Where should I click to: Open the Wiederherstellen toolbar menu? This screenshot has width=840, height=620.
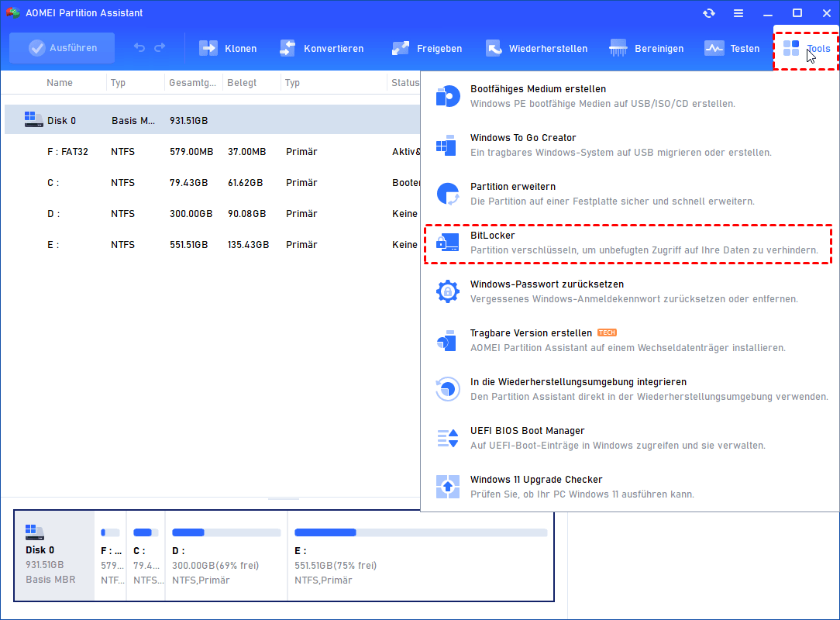pyautogui.click(x=536, y=48)
